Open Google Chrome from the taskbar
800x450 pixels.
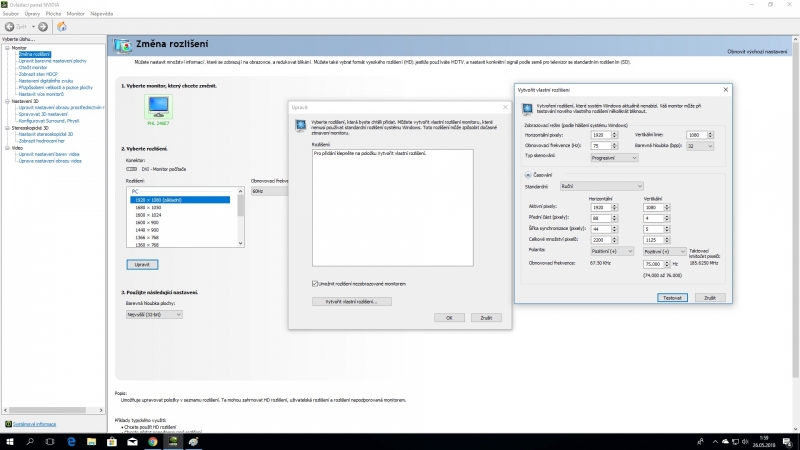tap(153, 442)
